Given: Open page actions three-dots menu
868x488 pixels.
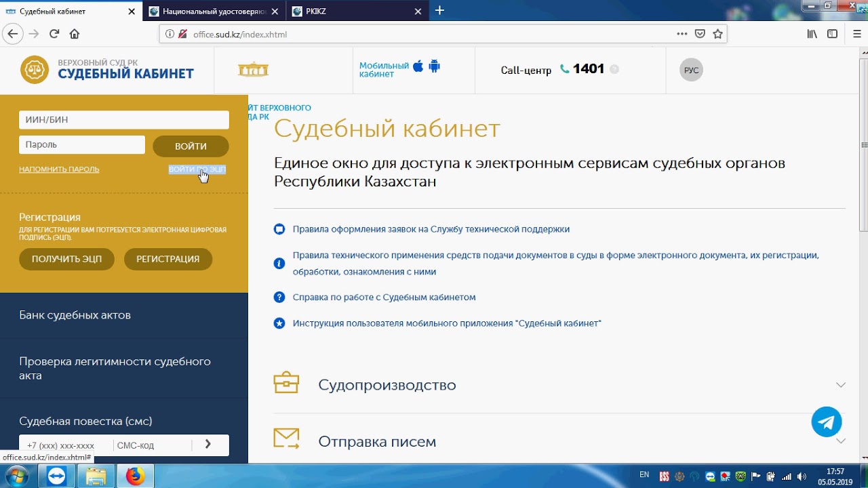Looking at the screenshot, I should tap(682, 34).
